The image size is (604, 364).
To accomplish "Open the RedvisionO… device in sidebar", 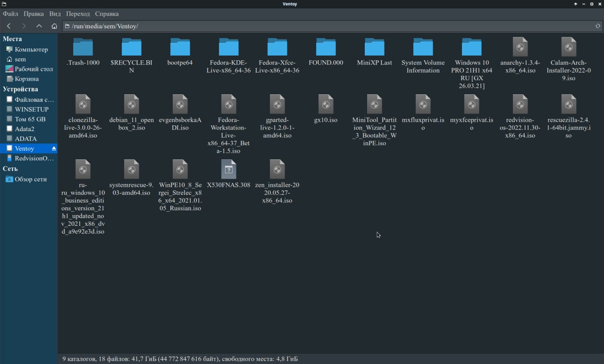I will point(29,158).
